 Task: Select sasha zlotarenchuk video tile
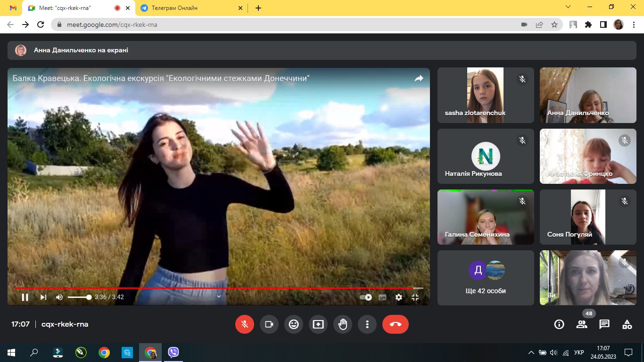point(486,95)
